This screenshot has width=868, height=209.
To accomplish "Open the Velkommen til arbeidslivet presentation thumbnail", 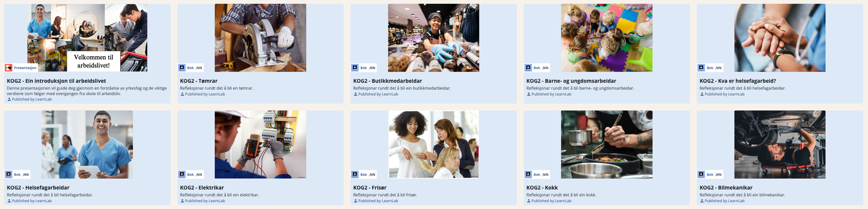I will [x=87, y=38].
